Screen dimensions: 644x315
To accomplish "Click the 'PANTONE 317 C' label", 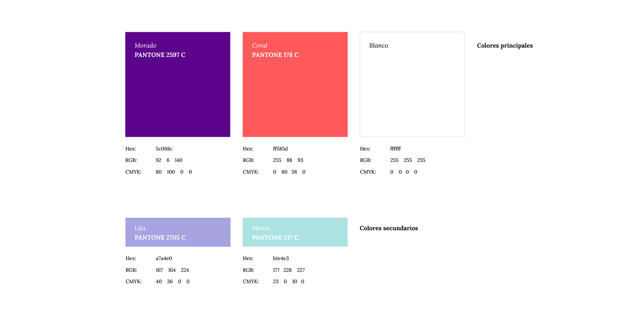I will [x=275, y=238].
